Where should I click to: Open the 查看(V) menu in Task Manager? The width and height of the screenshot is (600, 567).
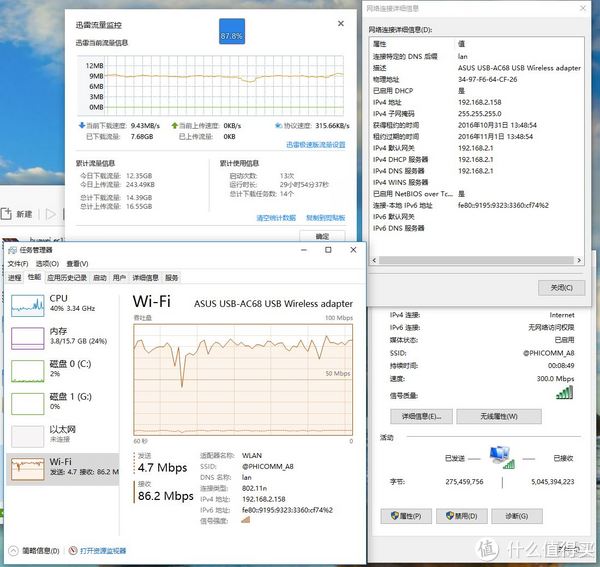tap(77, 264)
